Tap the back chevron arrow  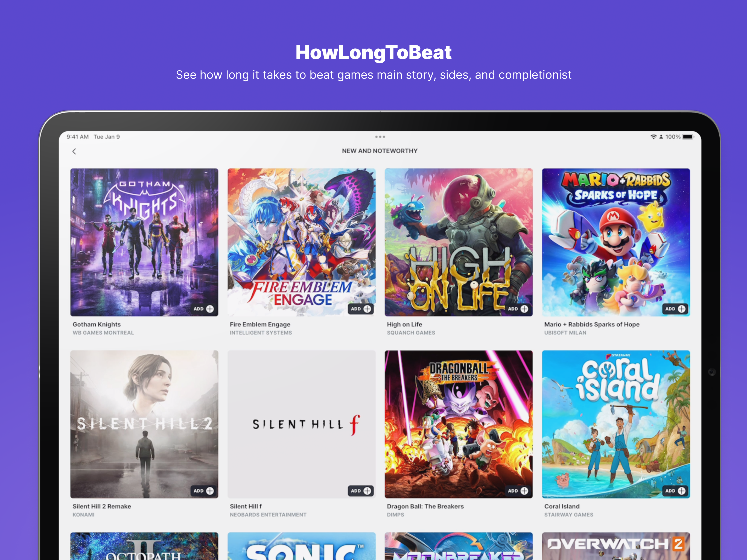(x=74, y=151)
